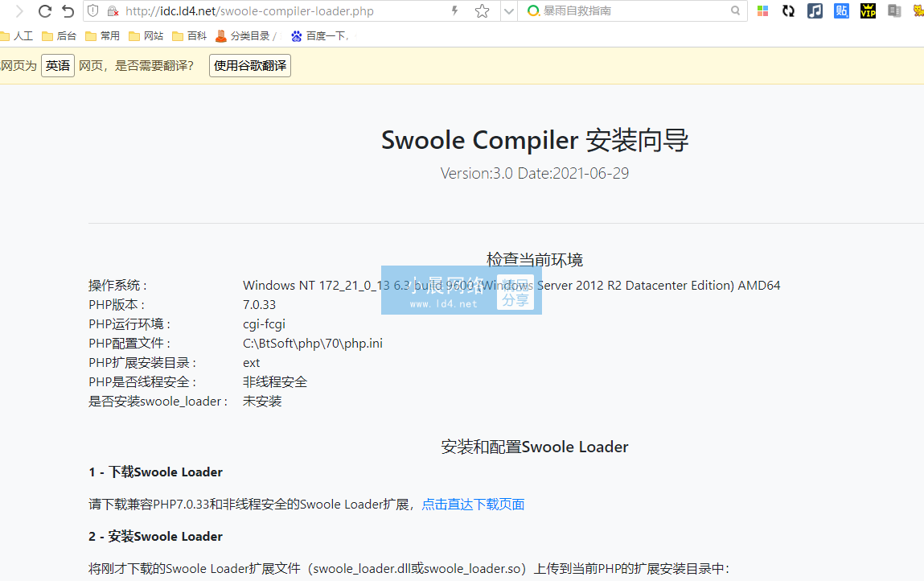Image resolution: width=924 pixels, height=581 pixels.
Task: Click the PHP是否线程安全 label
Action: pyautogui.click(x=142, y=382)
